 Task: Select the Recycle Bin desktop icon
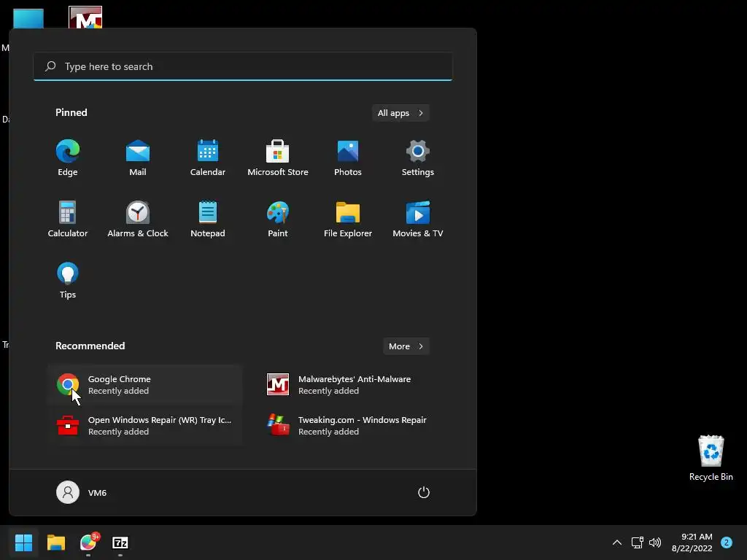pos(711,458)
